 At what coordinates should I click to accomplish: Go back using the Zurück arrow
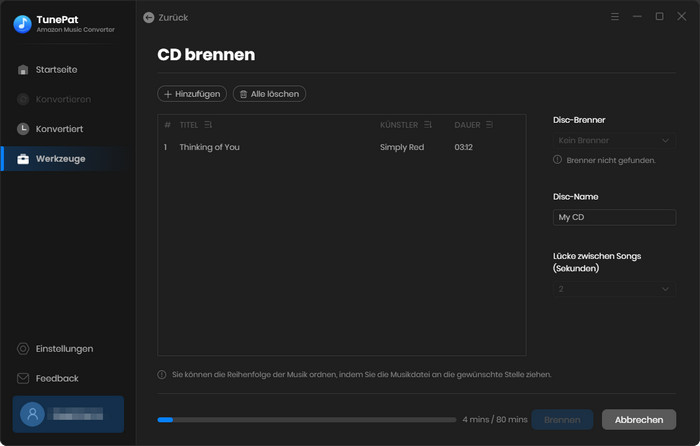149,17
